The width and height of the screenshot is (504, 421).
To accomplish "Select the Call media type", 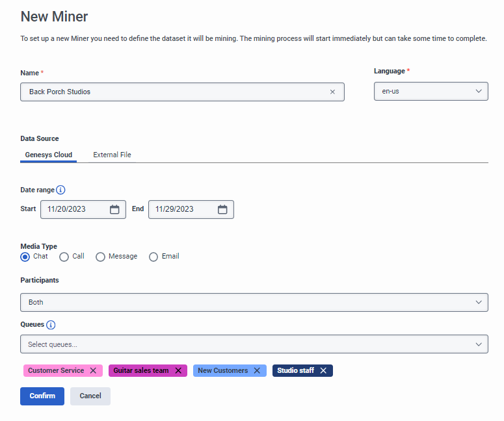I will click(x=64, y=257).
